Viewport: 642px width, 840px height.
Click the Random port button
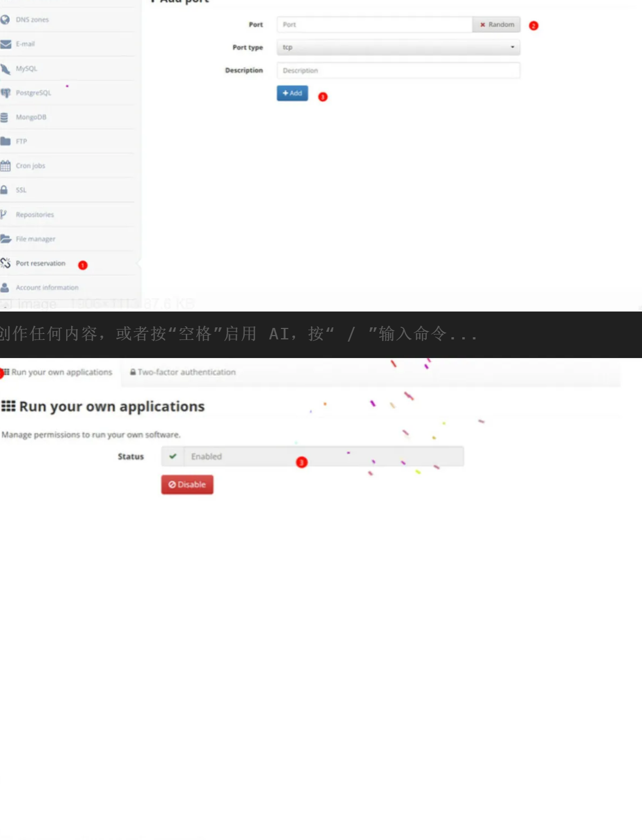tap(497, 25)
